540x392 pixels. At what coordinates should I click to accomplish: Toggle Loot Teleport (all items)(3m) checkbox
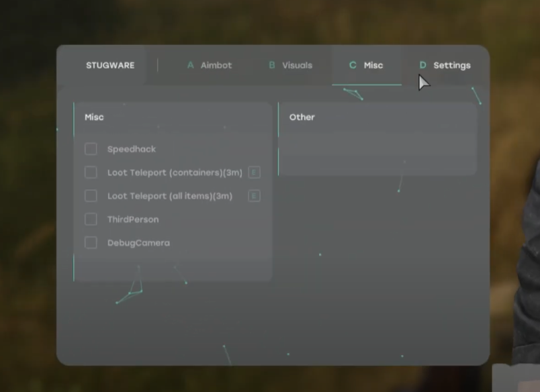tap(91, 196)
